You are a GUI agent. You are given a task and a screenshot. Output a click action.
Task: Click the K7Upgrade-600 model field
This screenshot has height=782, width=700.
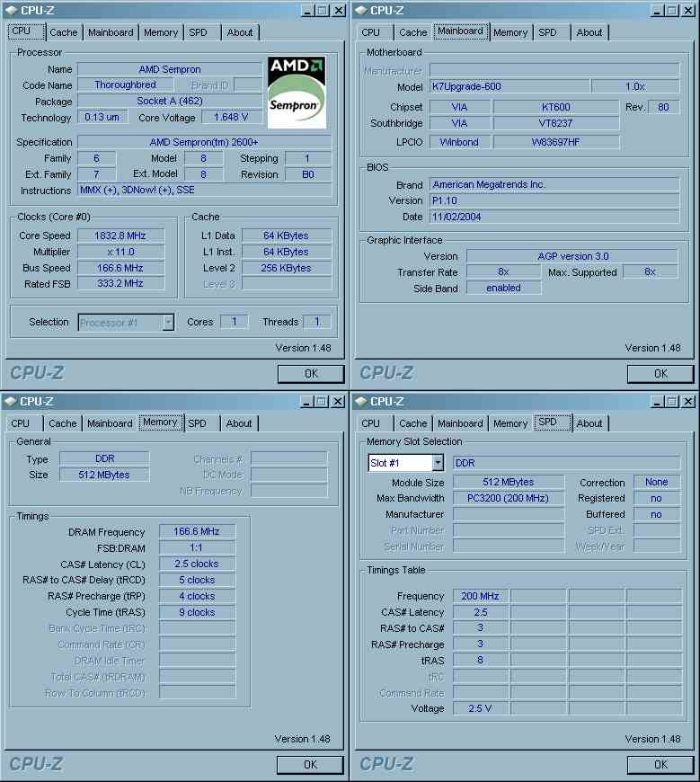point(509,87)
